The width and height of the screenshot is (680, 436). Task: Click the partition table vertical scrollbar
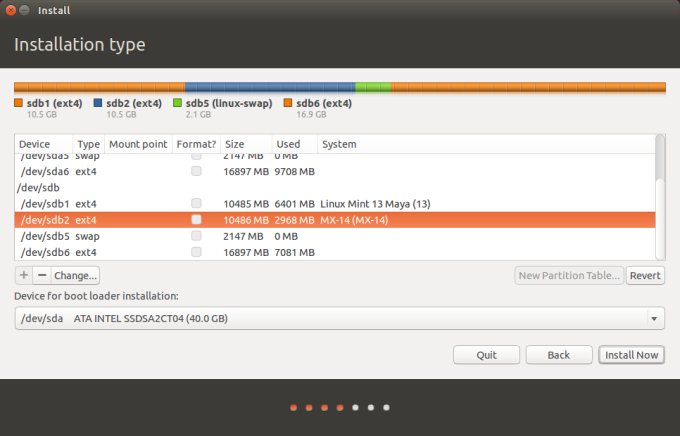[x=659, y=200]
